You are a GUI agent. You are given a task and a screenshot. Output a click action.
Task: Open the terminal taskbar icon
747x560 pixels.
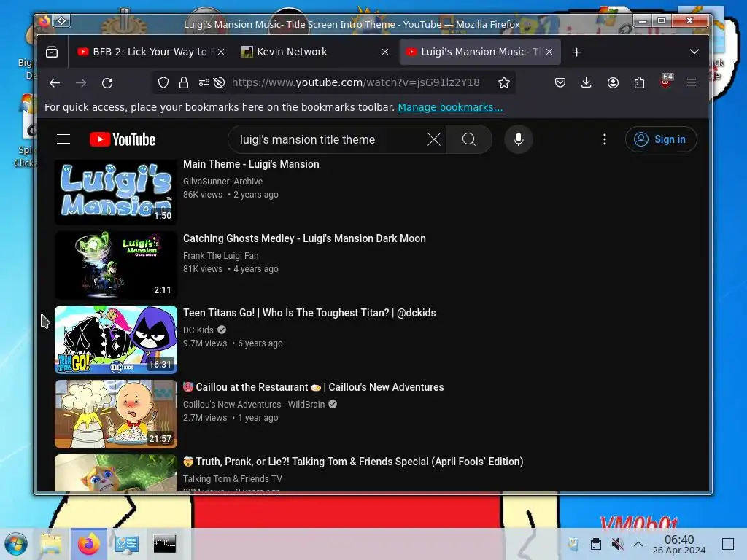click(164, 544)
